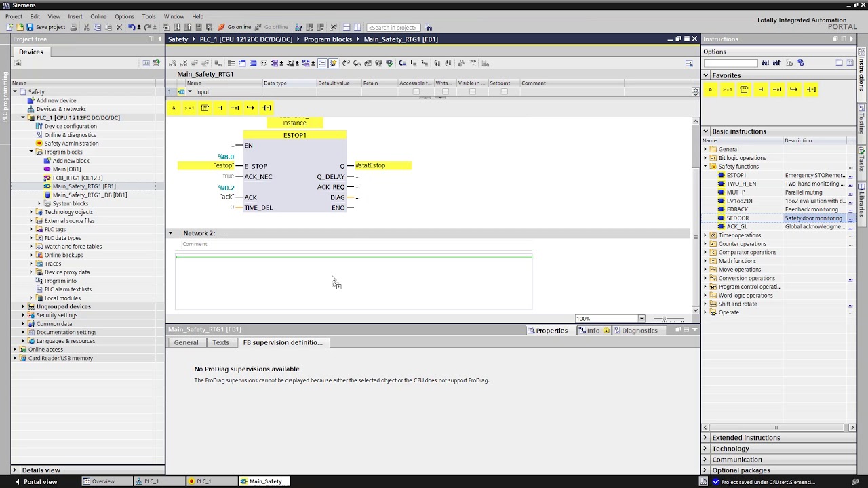Switch to the Texts tab

[x=220, y=342]
